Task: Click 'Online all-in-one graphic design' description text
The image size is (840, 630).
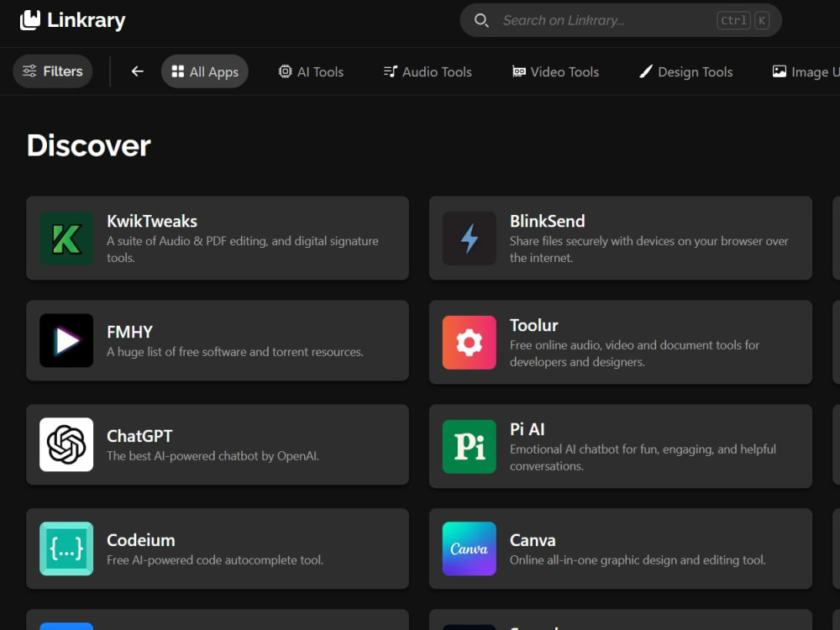Action: tap(638, 559)
